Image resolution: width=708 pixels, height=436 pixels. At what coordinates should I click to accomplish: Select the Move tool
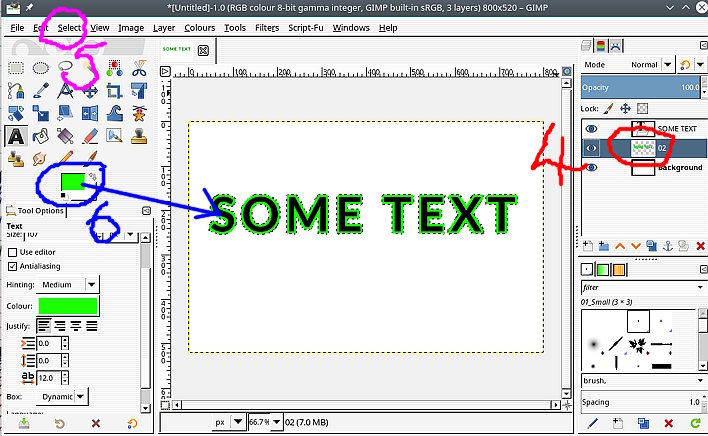click(90, 92)
